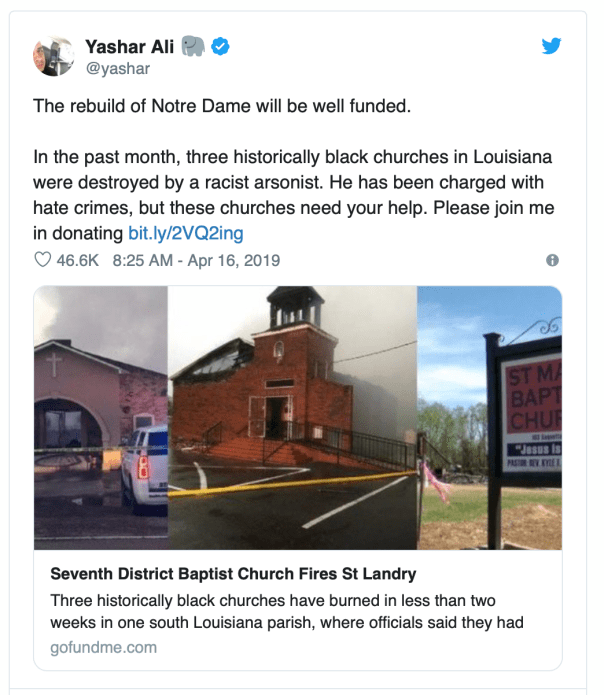Click the Twitter bird logo
Image resolution: width=604 pixels, height=695 pixels.
[551, 46]
